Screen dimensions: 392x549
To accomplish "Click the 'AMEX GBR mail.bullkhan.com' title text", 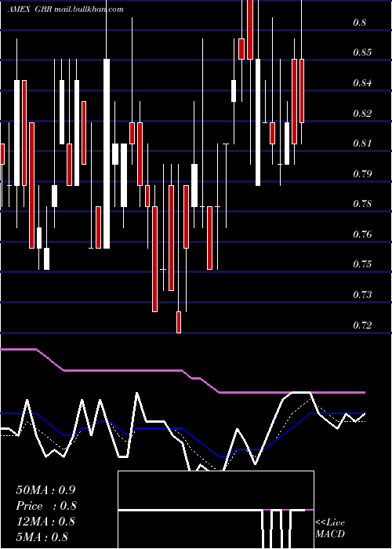I will (65, 9).
